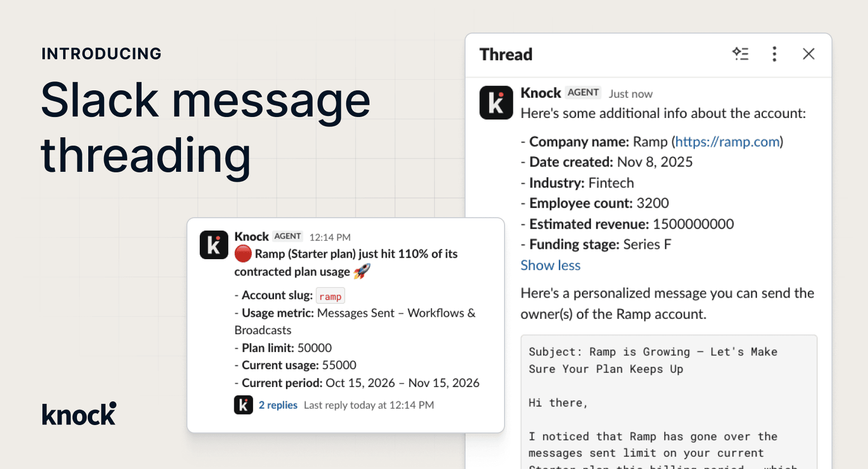Click the red circle emoji before Ramp
868x469 pixels.
coord(243,254)
